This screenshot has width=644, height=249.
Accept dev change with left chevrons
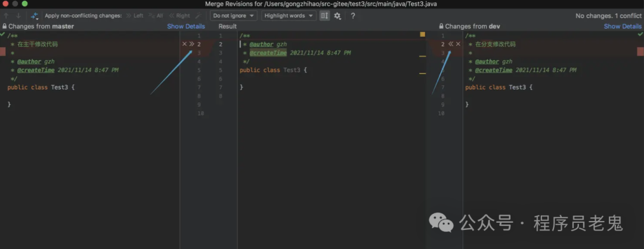coord(451,44)
